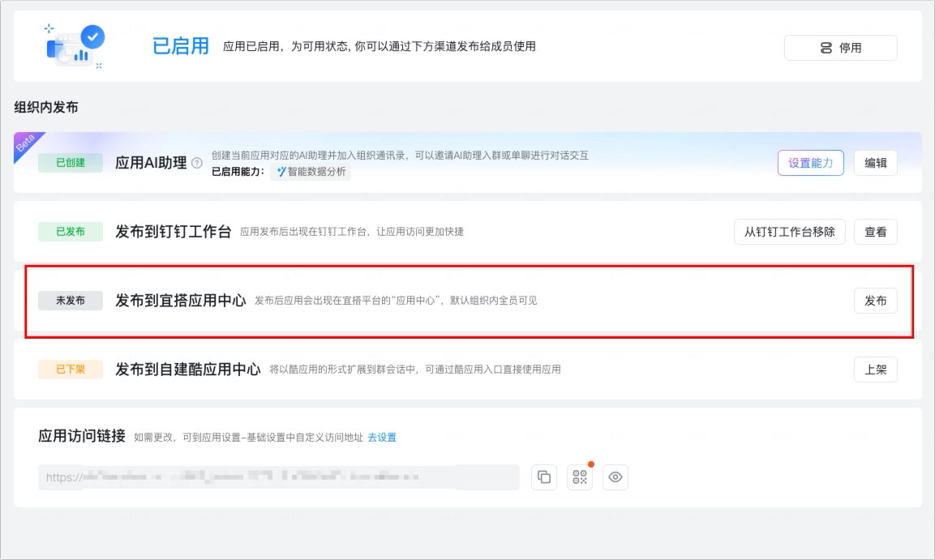Click the 已下架 status badge
This screenshot has height=560, width=935.
pos(71,370)
